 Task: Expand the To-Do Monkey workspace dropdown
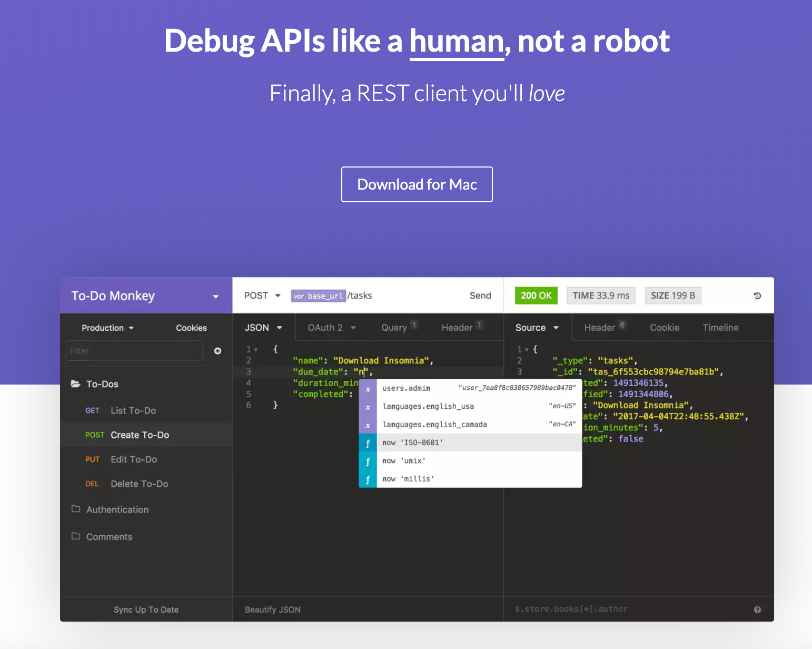click(215, 297)
